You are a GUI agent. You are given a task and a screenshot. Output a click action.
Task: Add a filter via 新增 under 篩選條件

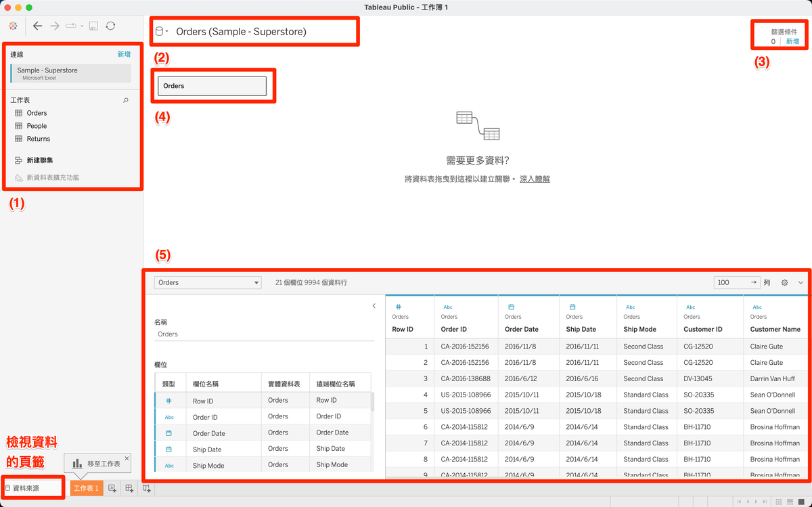[792, 41]
